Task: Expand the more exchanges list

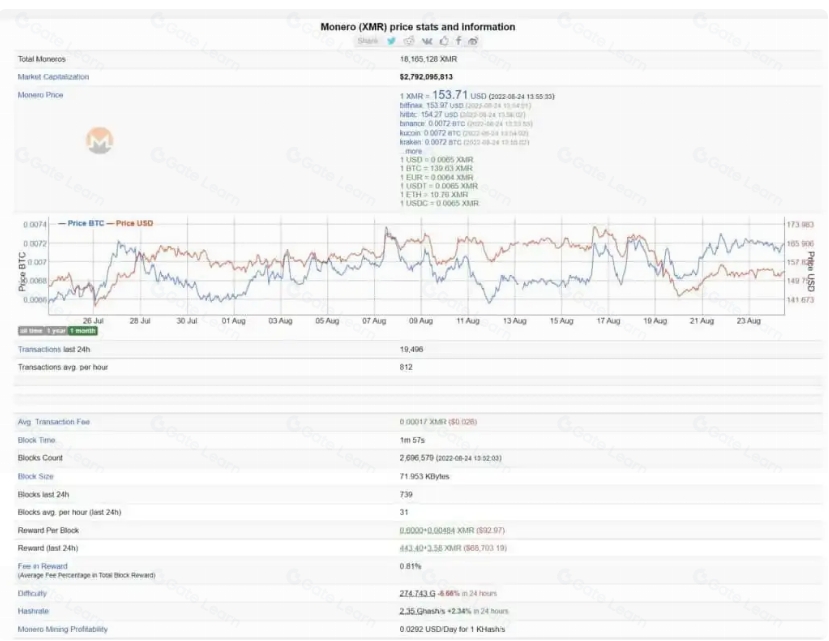Action: coord(411,151)
